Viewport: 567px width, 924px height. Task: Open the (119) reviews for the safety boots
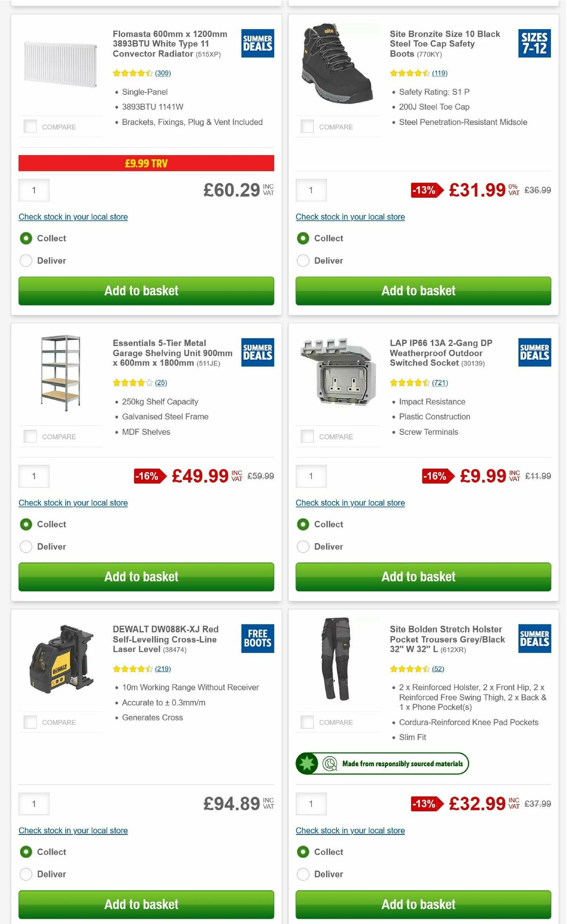[x=438, y=73]
